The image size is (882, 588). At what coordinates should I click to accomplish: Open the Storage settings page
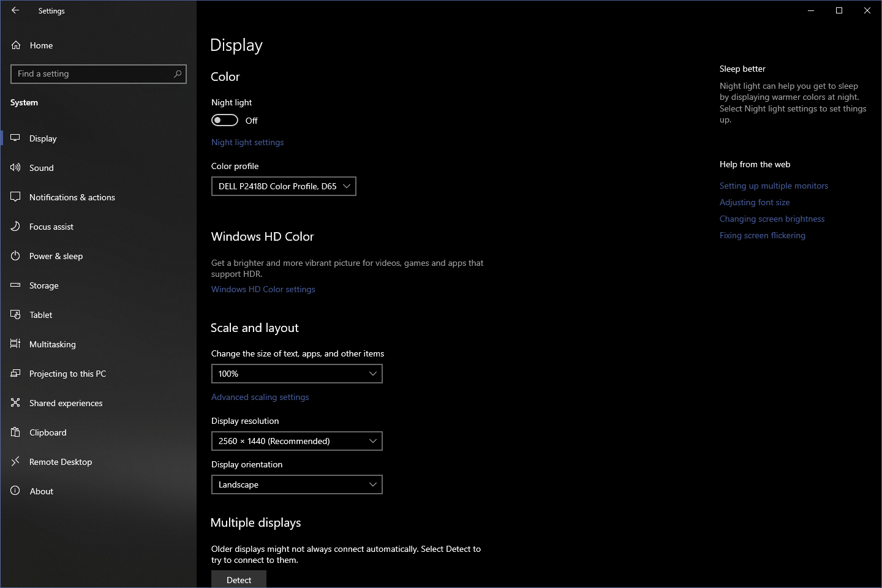[98, 285]
